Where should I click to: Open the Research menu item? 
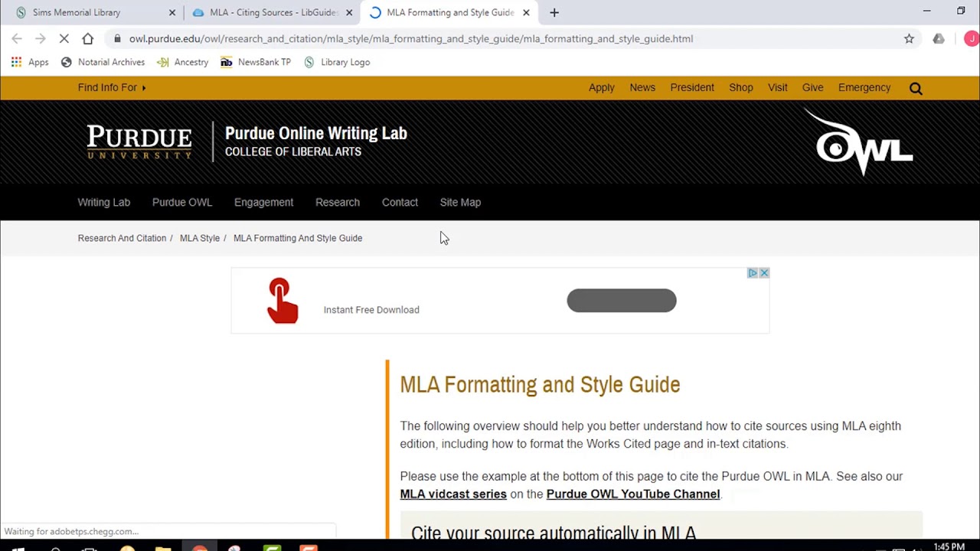click(338, 202)
